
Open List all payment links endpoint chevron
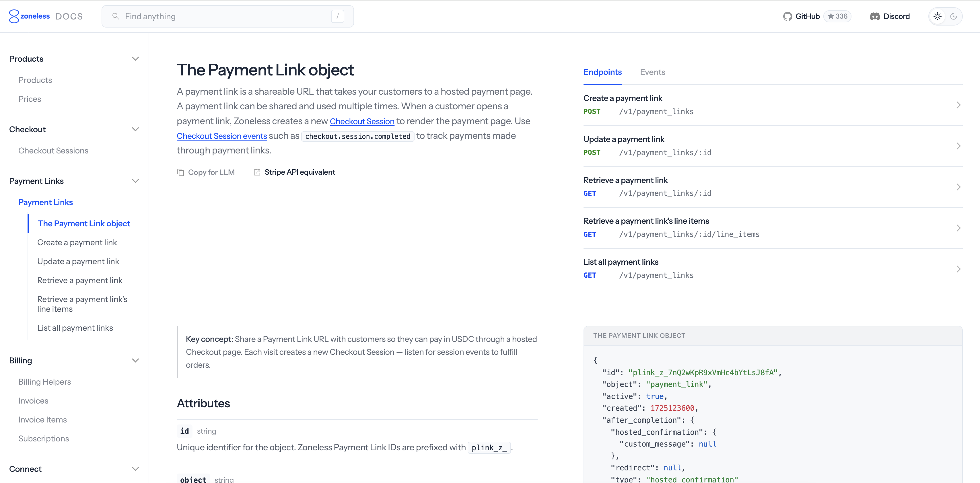point(958,269)
